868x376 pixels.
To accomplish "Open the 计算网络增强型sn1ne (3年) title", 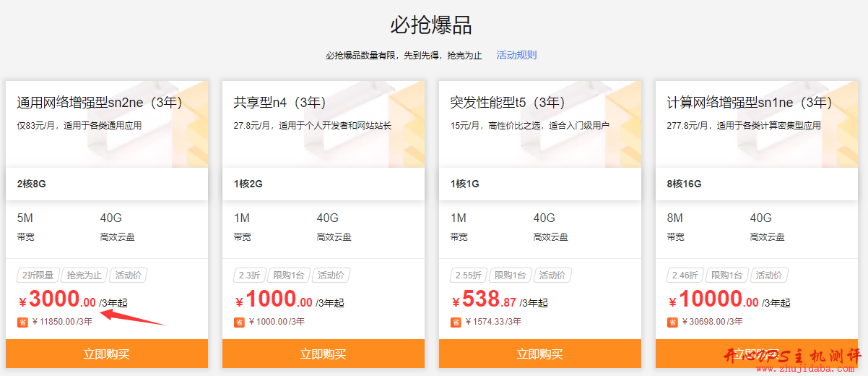I will pyautogui.click(x=750, y=103).
